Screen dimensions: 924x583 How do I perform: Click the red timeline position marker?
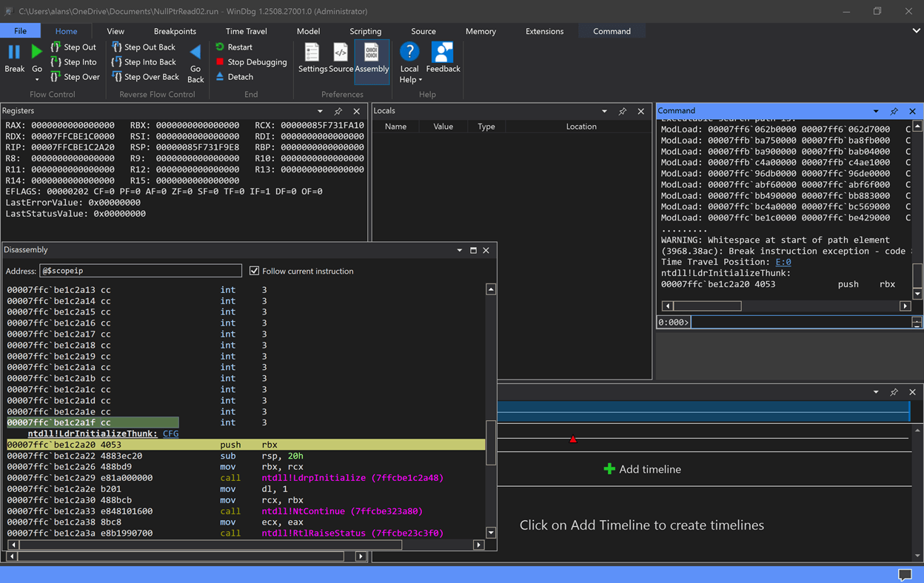point(572,439)
